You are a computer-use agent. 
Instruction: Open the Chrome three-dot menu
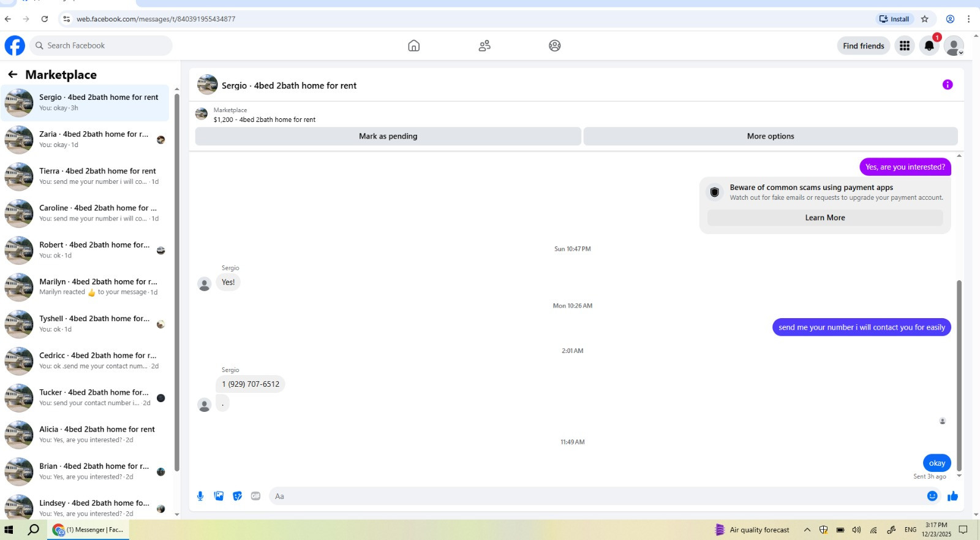pyautogui.click(x=968, y=19)
